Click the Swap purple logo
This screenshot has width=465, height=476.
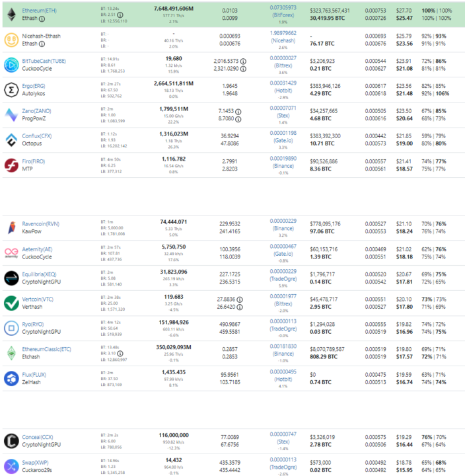click(11, 466)
